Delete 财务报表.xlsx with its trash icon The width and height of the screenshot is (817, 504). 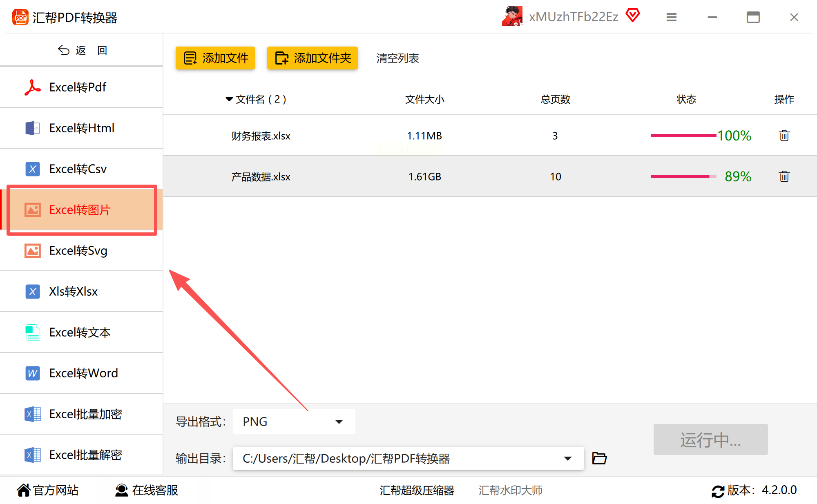coord(784,136)
